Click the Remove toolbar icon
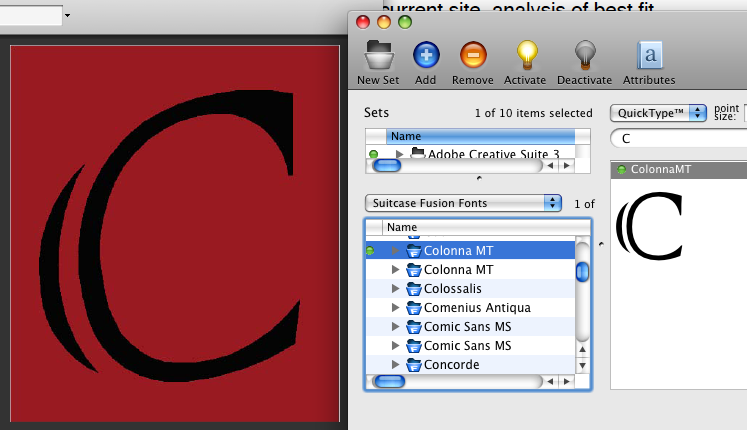The height and width of the screenshot is (430, 747). (473, 55)
